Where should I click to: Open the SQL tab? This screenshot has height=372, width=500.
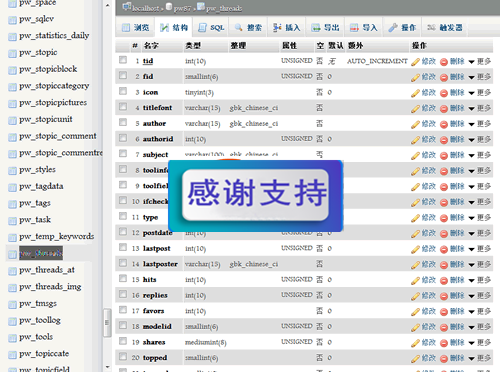[211, 28]
